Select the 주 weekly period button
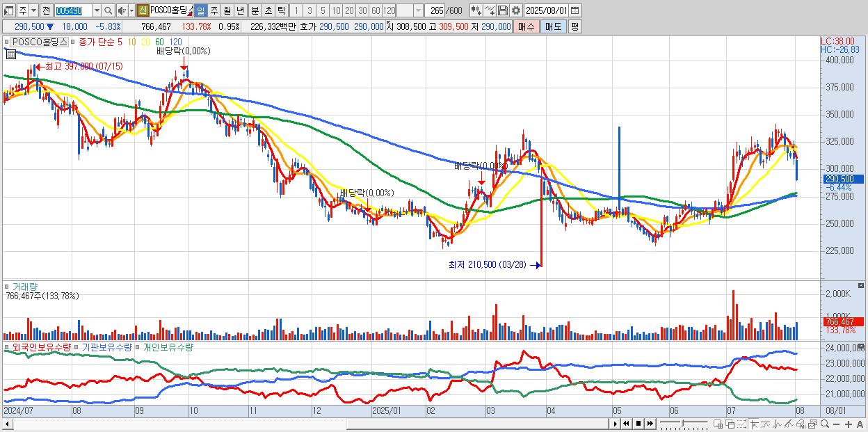868x432 pixels. tap(214, 10)
